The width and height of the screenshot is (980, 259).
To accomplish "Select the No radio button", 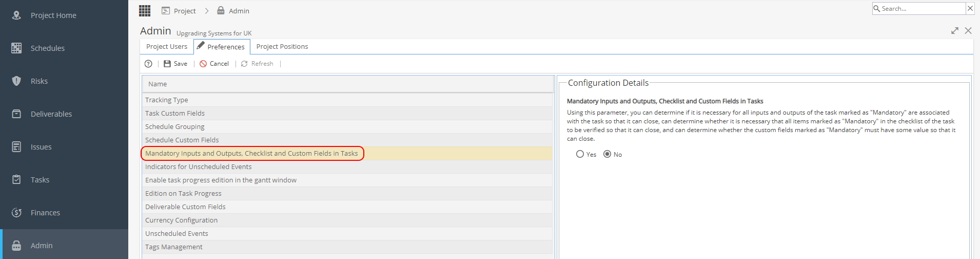I will tap(607, 154).
